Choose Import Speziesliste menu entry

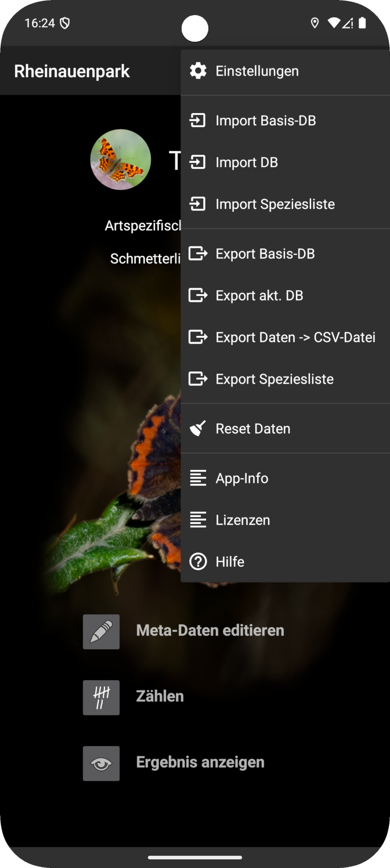point(275,204)
